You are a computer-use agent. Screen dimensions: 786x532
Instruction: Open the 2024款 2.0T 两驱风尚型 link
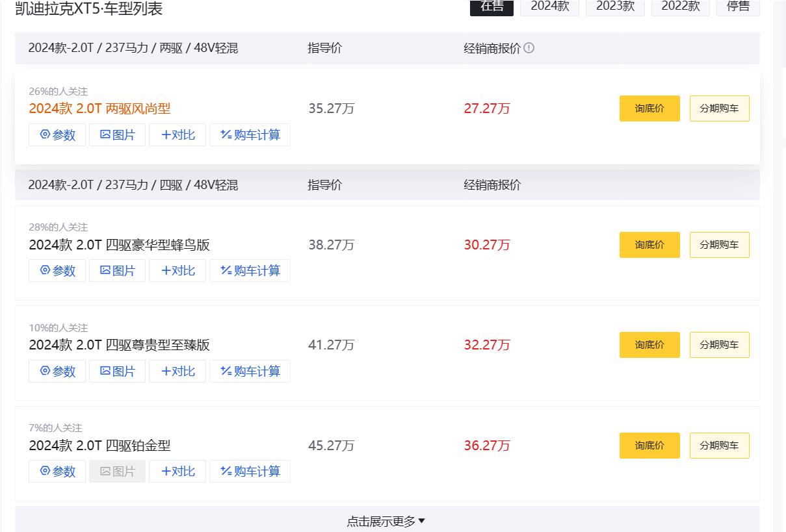pyautogui.click(x=99, y=108)
